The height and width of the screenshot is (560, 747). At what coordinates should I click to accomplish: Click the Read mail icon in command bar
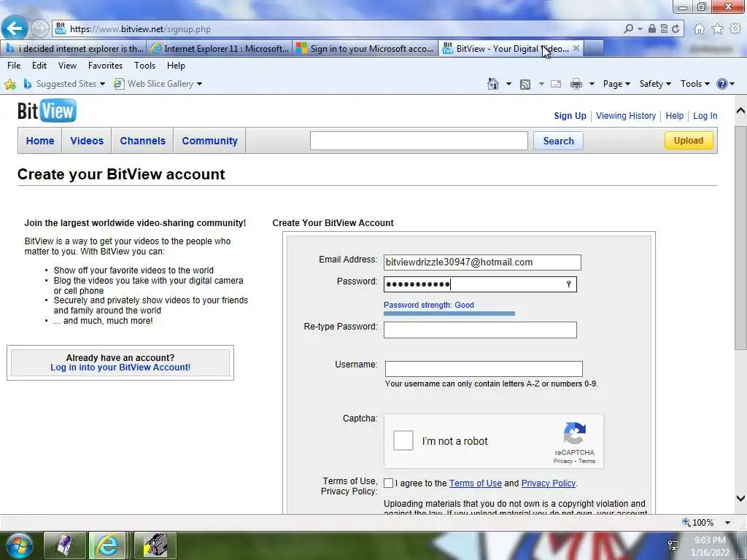556,85
